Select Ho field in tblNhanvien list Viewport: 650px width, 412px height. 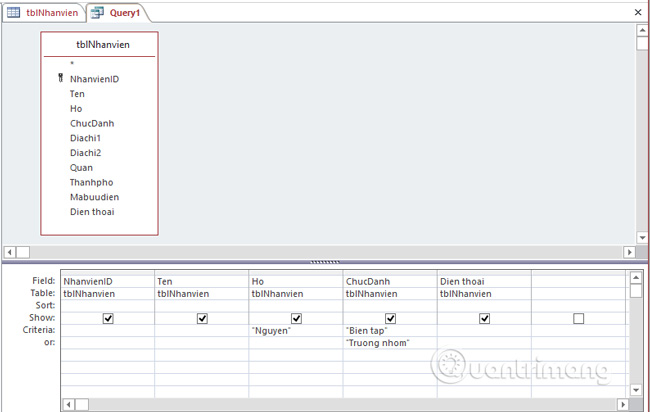(76, 109)
